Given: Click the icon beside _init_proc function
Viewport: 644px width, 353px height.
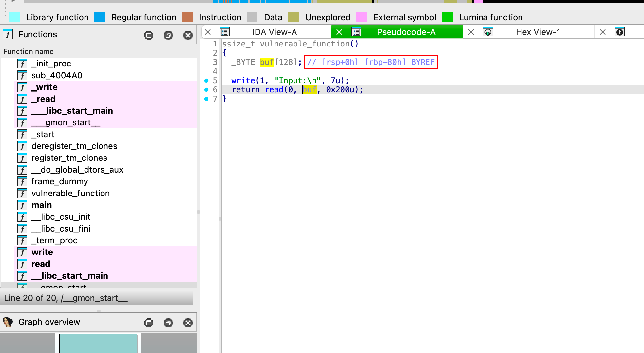Looking at the screenshot, I should pos(22,64).
